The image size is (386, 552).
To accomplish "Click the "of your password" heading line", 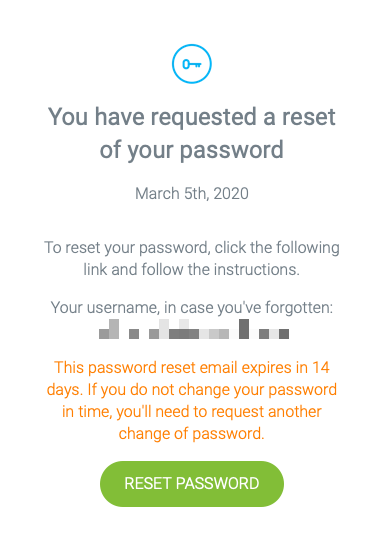I will click(192, 150).
